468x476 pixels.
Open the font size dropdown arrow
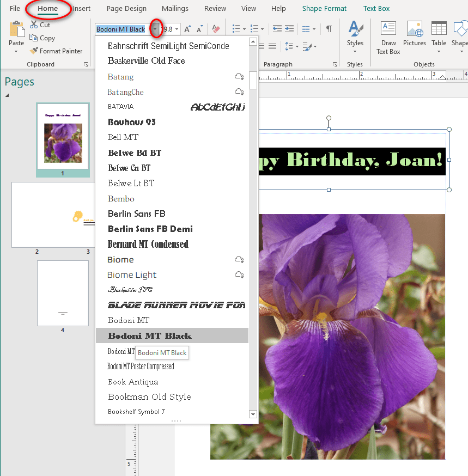pos(177,29)
